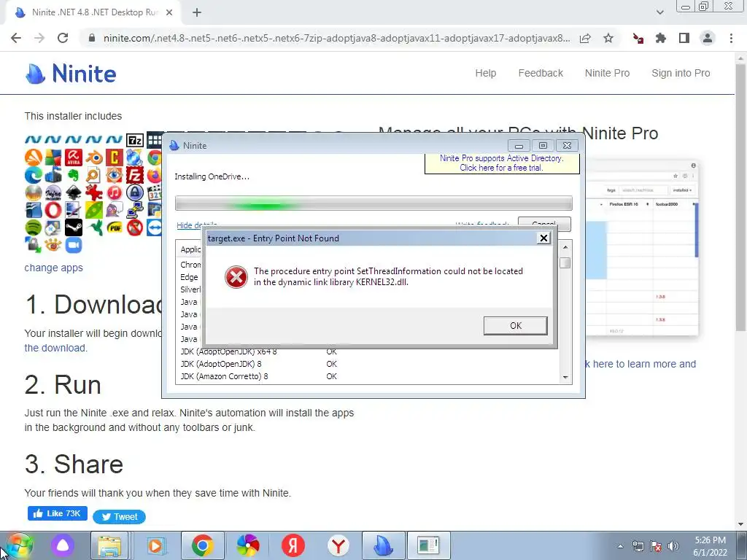The height and width of the screenshot is (560, 747).
Task: Close the target.exe error dialog
Action: pyautogui.click(x=543, y=238)
